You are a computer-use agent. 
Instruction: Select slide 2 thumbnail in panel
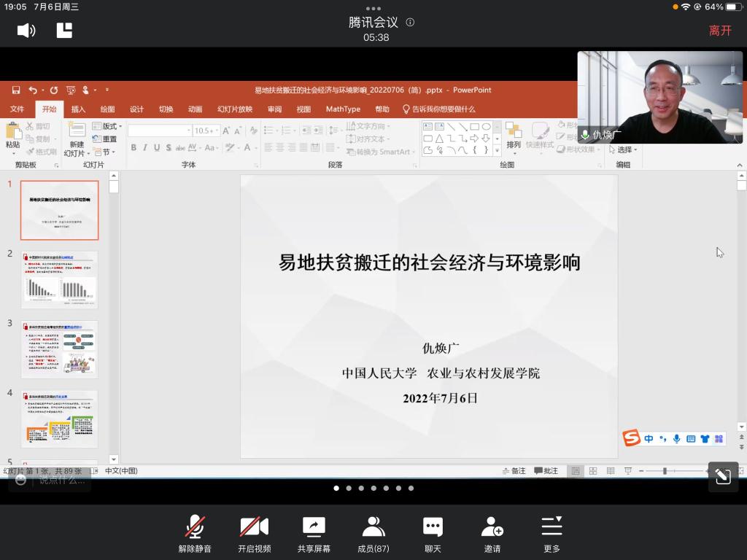(x=59, y=280)
